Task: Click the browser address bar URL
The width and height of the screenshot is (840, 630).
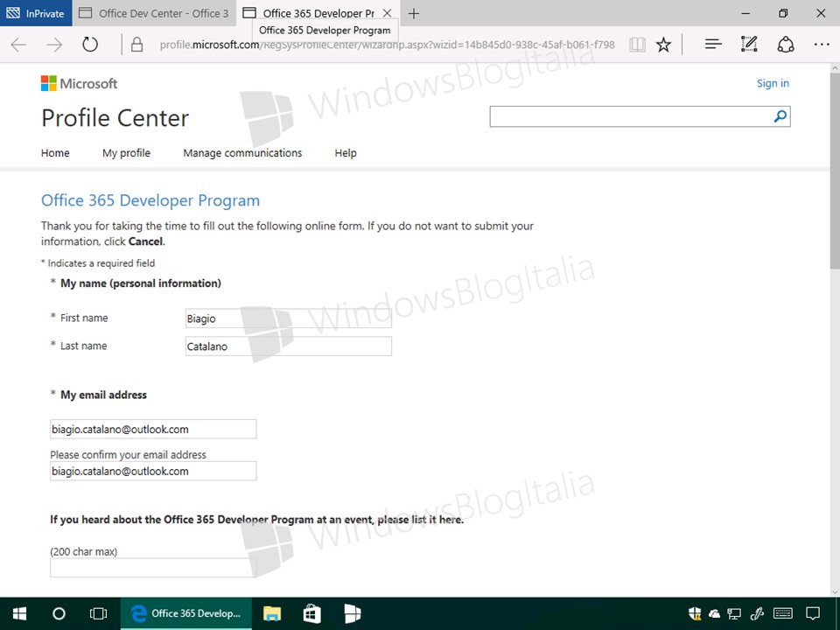Action: [x=388, y=45]
